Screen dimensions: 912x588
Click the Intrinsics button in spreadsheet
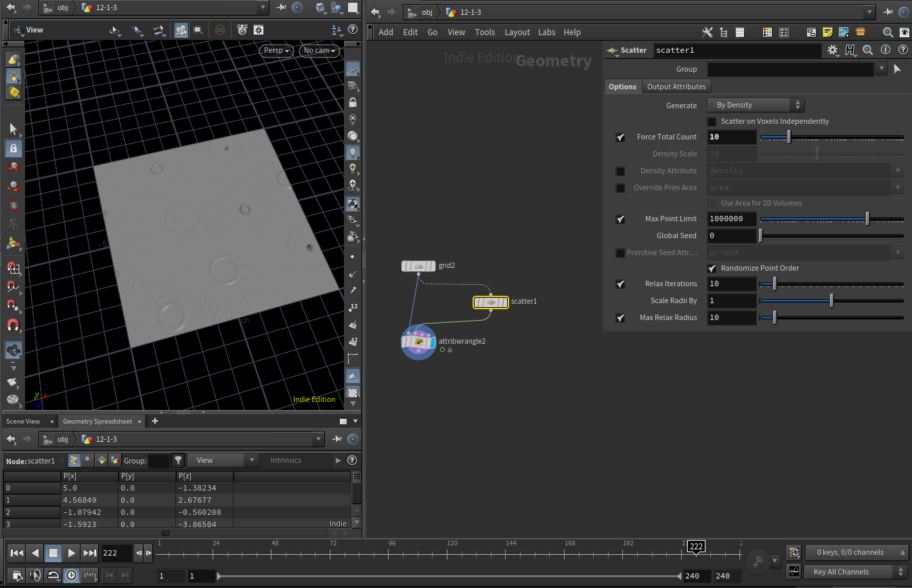286,460
